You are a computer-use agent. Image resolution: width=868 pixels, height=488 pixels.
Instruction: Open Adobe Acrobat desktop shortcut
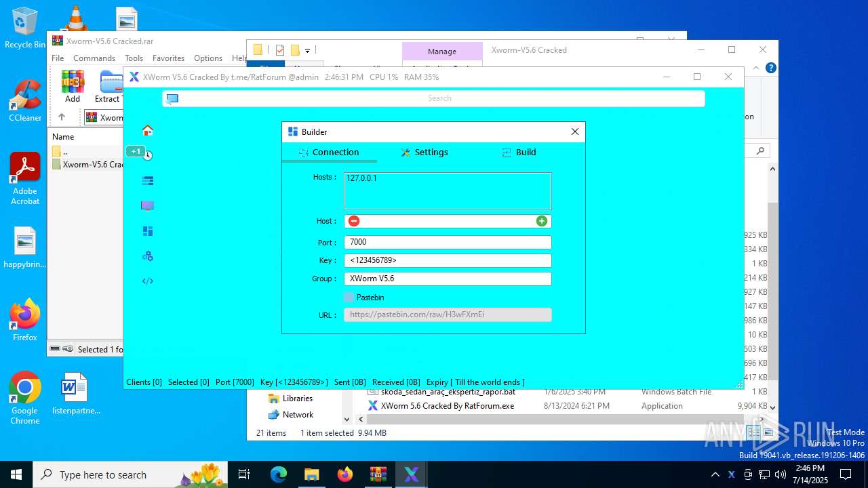pyautogui.click(x=25, y=179)
